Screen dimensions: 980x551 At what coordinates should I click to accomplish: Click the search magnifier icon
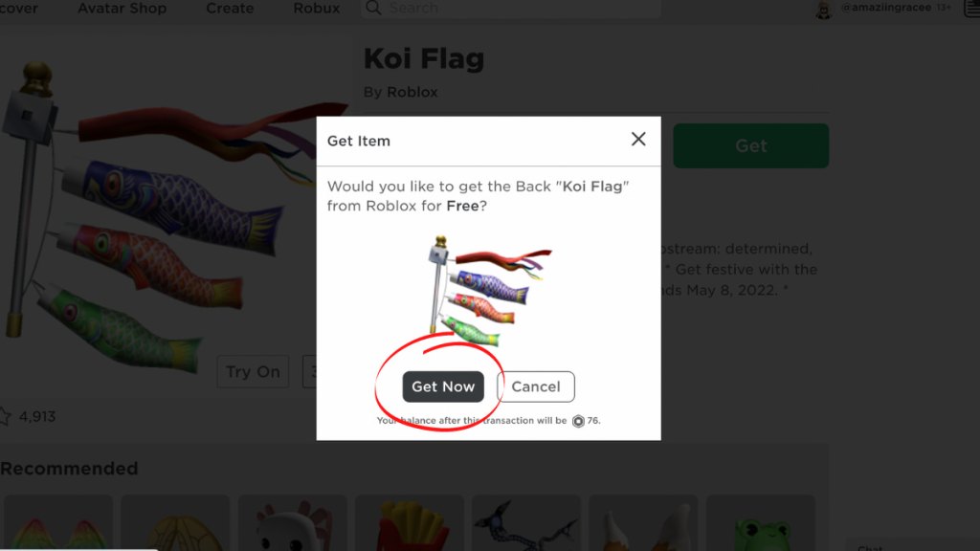pos(373,8)
